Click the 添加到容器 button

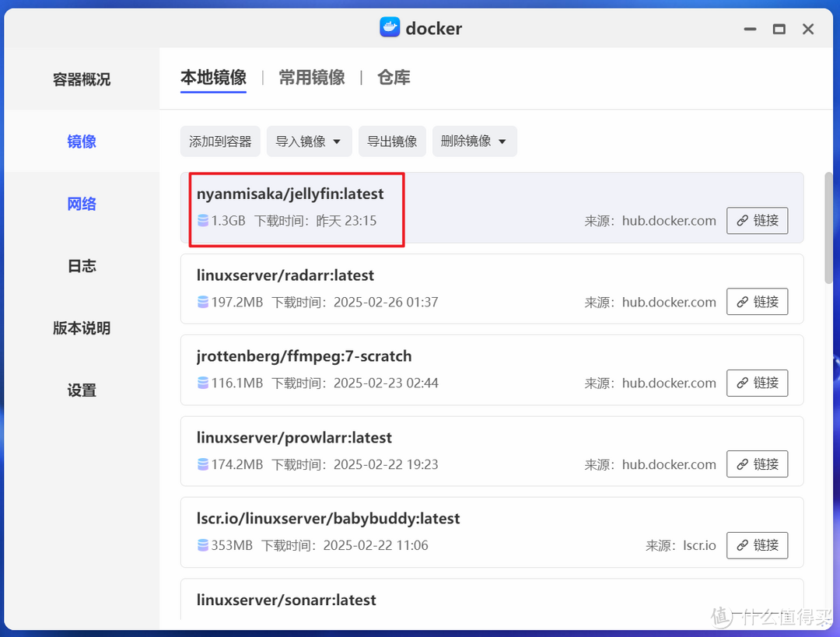coord(220,141)
